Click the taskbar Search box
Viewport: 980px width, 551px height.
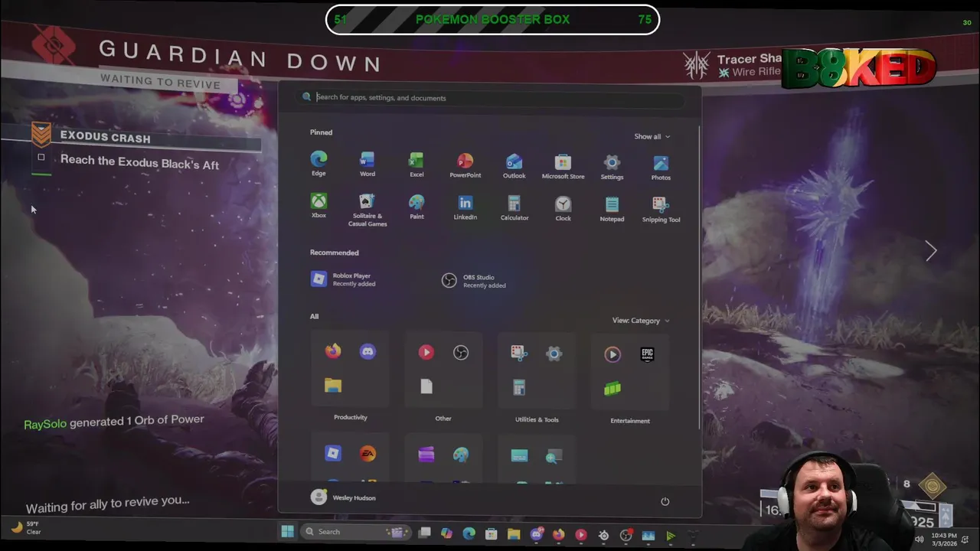(x=358, y=532)
